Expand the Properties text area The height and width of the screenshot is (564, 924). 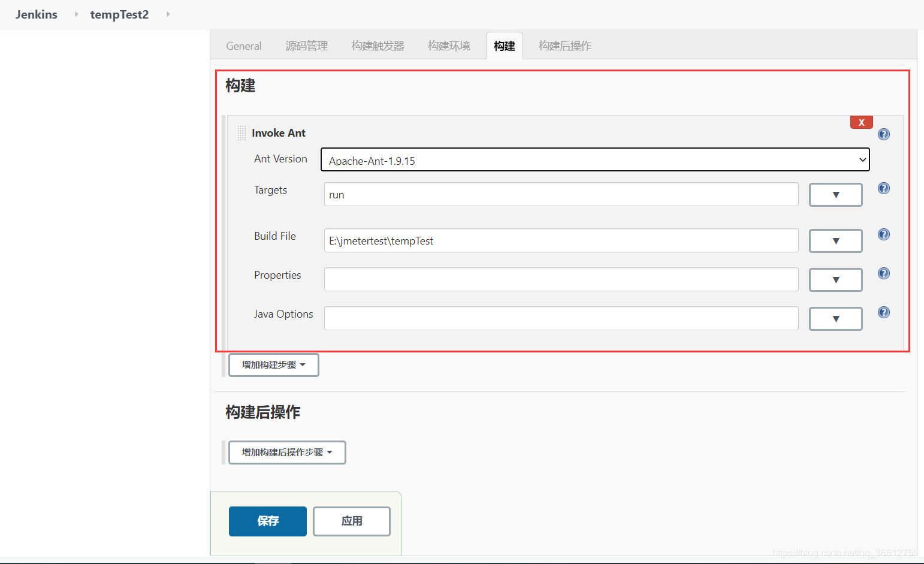836,280
